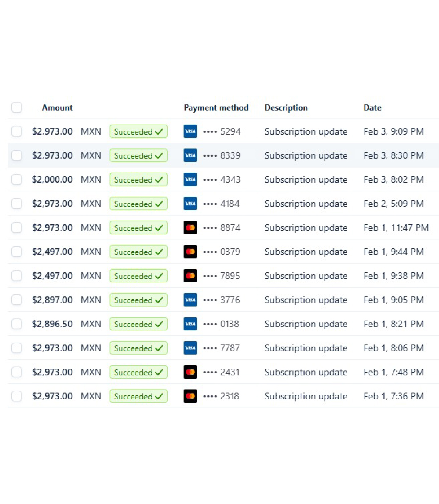This screenshot has width=439, height=504.
Task: Click the Visa icon for card 8339
Action: coord(190,155)
